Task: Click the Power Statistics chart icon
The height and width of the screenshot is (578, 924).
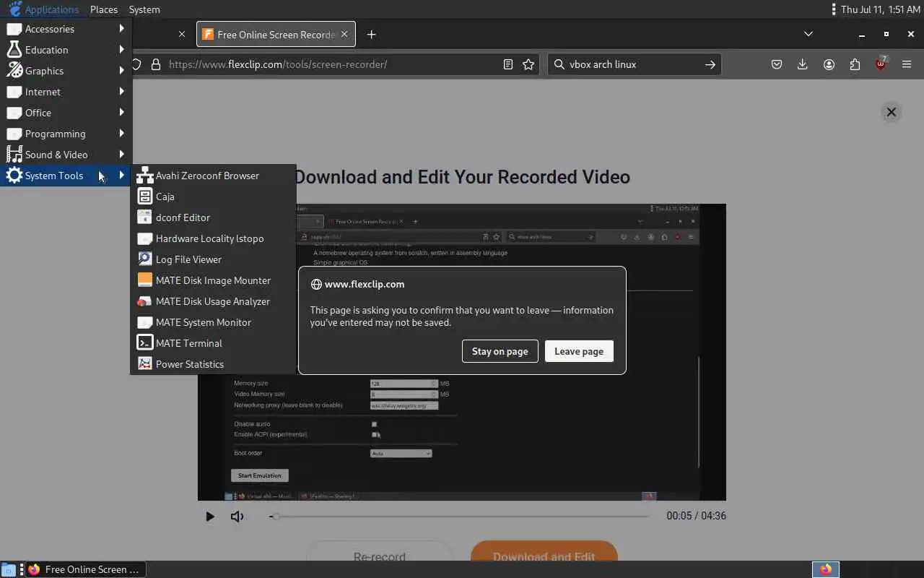Action: (x=145, y=364)
